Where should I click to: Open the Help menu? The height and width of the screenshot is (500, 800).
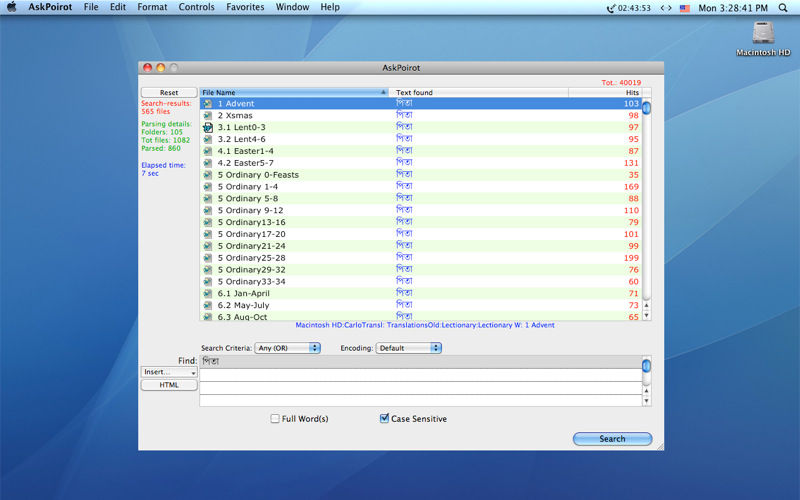point(330,7)
